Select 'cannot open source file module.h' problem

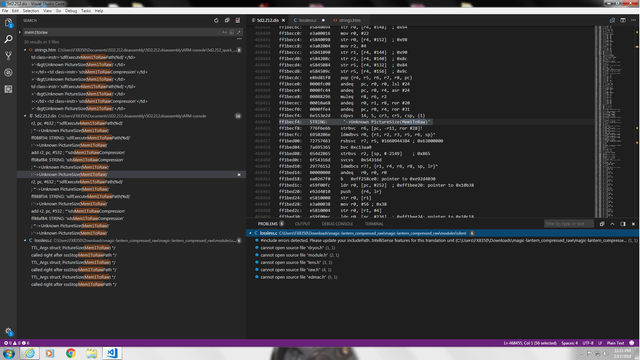pos(443,255)
